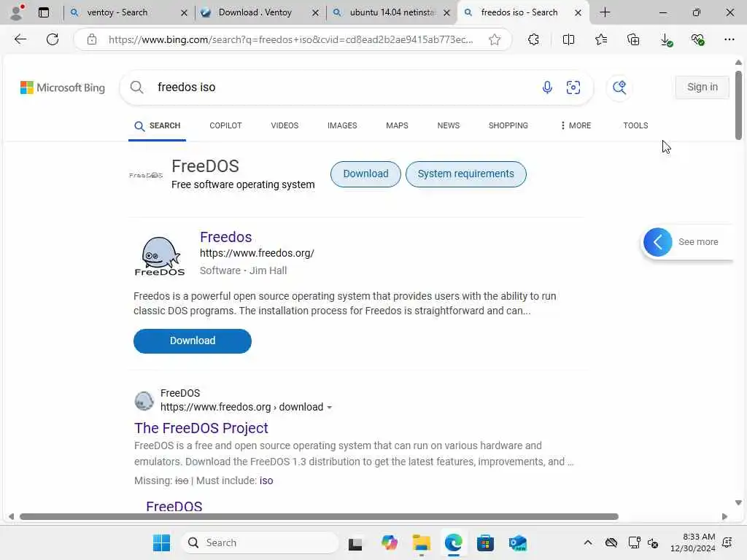Open Copilot from the taskbar
This screenshot has height=560, width=747.
[x=390, y=542]
